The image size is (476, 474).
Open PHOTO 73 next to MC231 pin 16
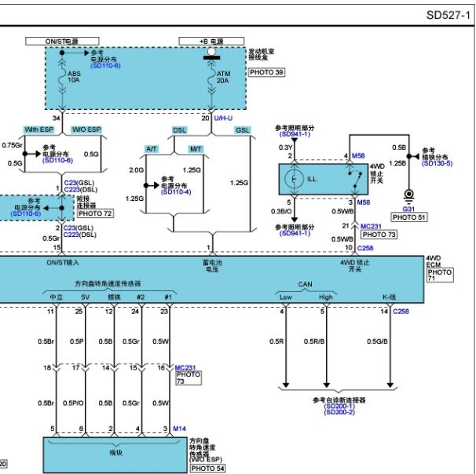pos(189,377)
